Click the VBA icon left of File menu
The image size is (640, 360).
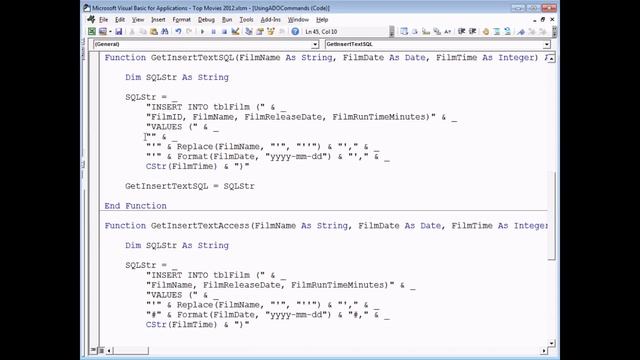(x=91, y=19)
